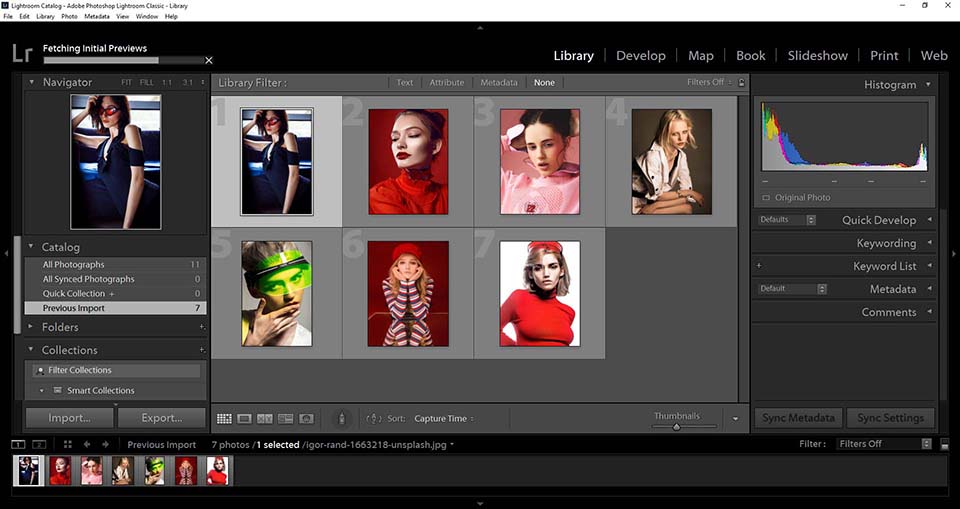Open Survey view icon
This screenshot has width=960, height=509.
click(285, 418)
